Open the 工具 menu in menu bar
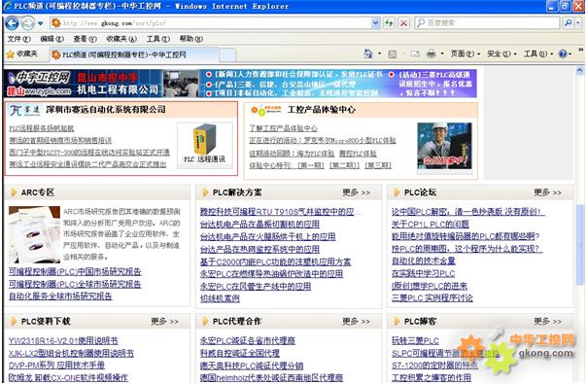588x384 pixels. (157, 39)
